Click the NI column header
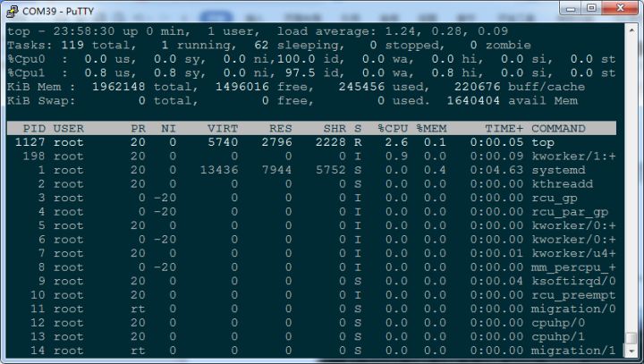Viewport: 644px width, 364px height. (x=168, y=129)
